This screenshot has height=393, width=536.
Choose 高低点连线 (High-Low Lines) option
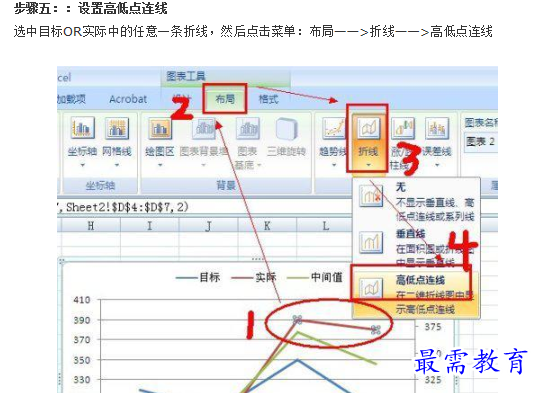[x=416, y=294]
